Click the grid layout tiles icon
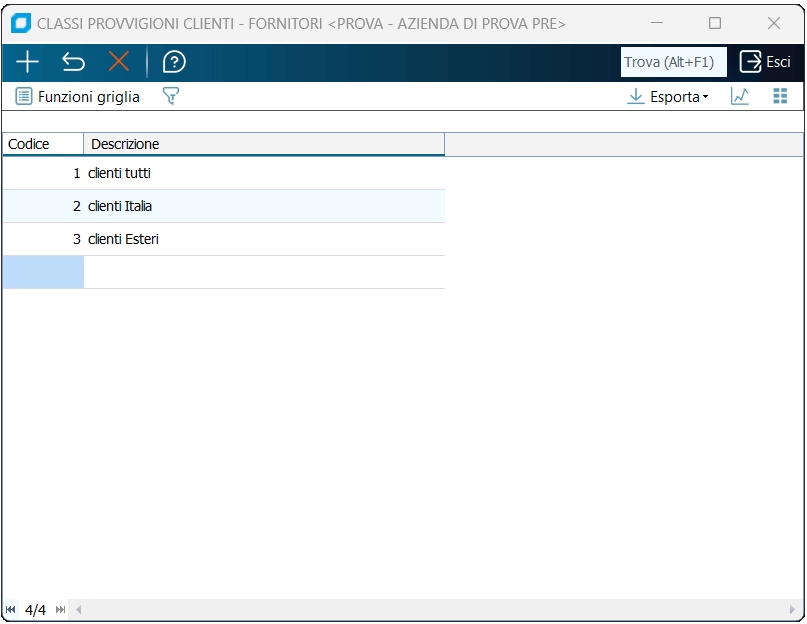 pyautogui.click(x=780, y=96)
